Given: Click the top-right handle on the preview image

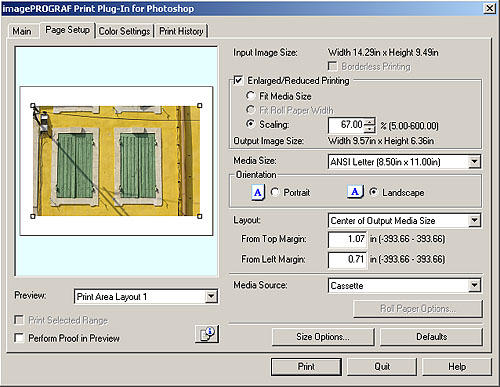Looking at the screenshot, I should click(x=200, y=106).
